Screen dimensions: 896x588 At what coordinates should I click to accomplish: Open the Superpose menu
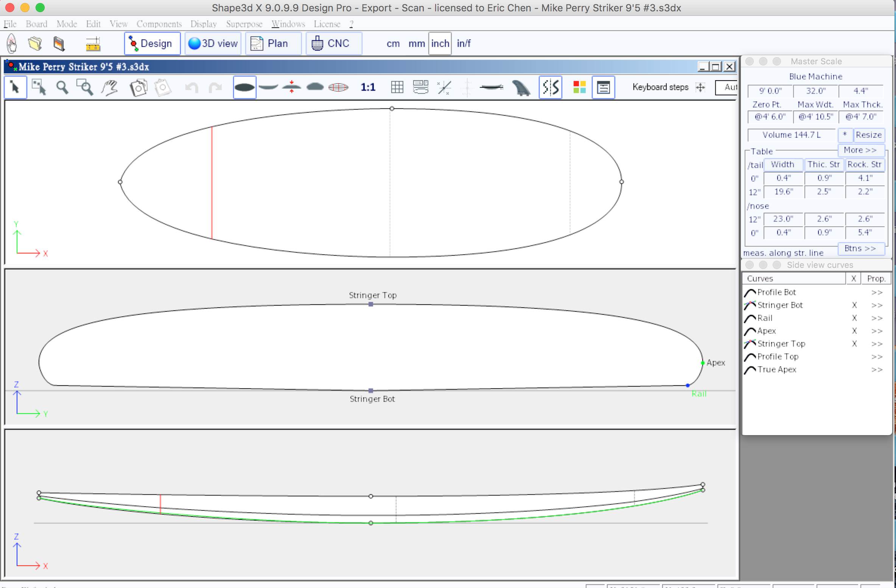pyautogui.click(x=244, y=24)
